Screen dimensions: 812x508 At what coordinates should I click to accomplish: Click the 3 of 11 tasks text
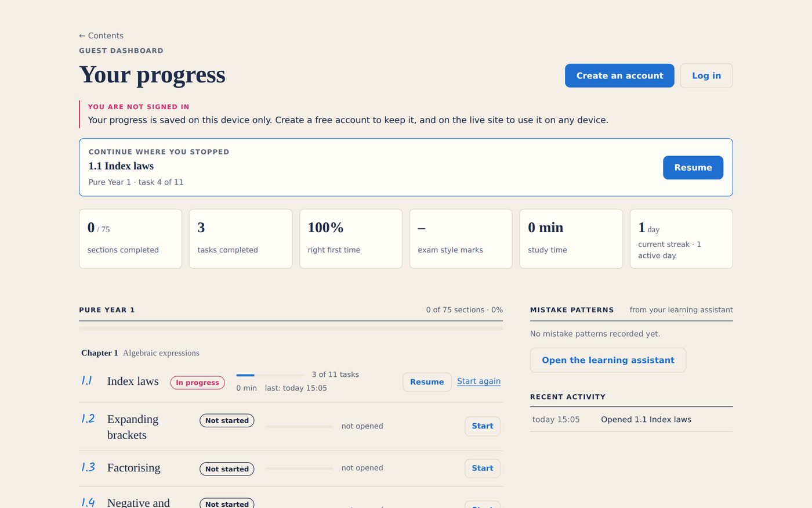tap(335, 374)
